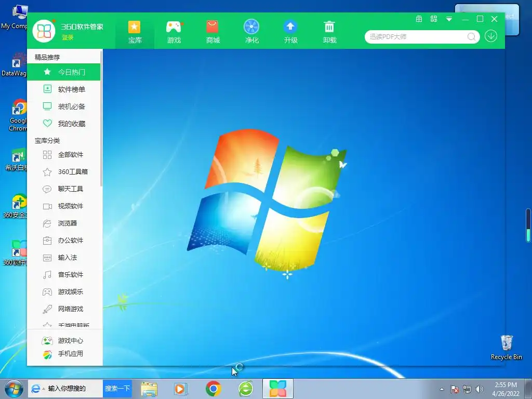Select 装机必备 in sidebar
The height and width of the screenshot is (399, 532).
(63, 106)
